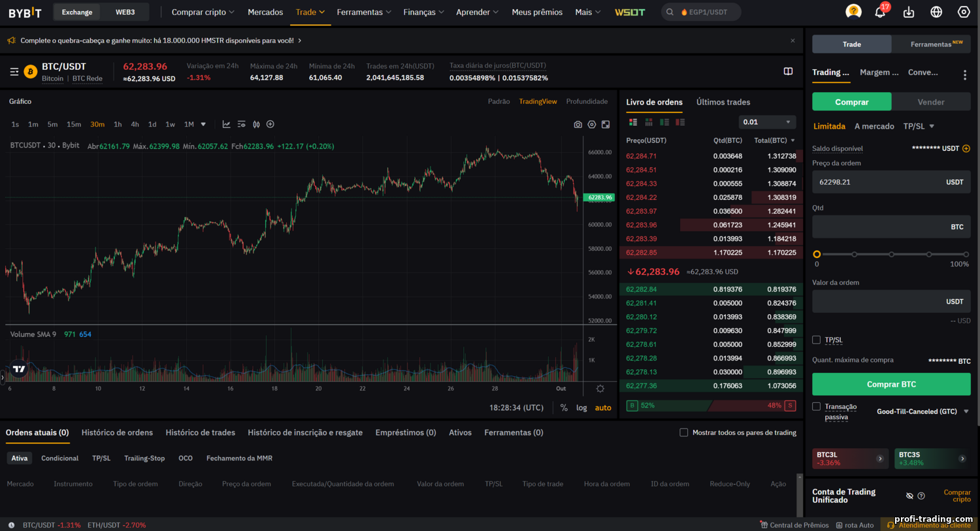
Task: Open the notifications bell
Action: (880, 12)
